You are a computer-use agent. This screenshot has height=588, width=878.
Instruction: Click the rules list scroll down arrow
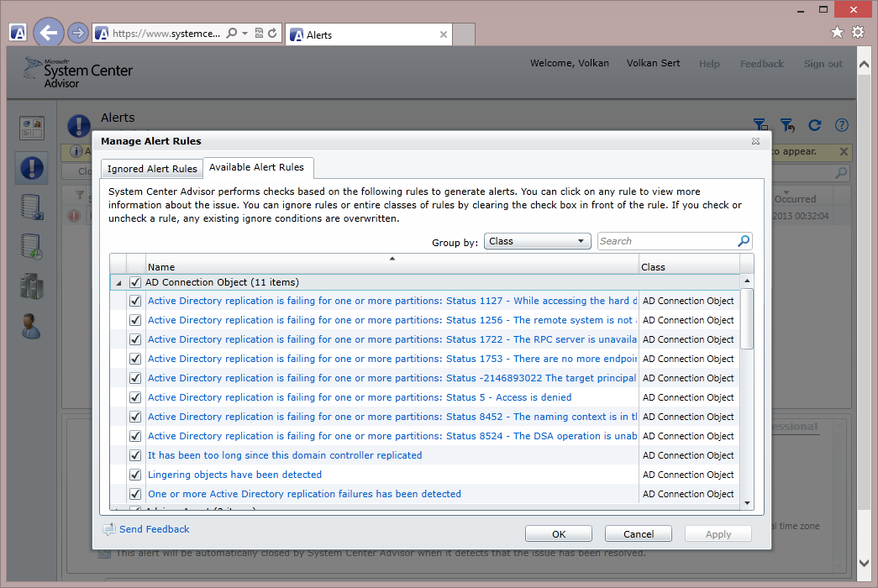[x=747, y=503]
